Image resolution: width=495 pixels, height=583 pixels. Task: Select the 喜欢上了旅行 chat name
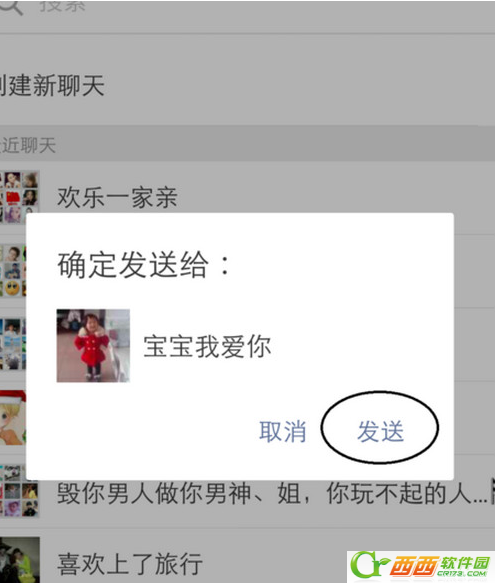130,564
